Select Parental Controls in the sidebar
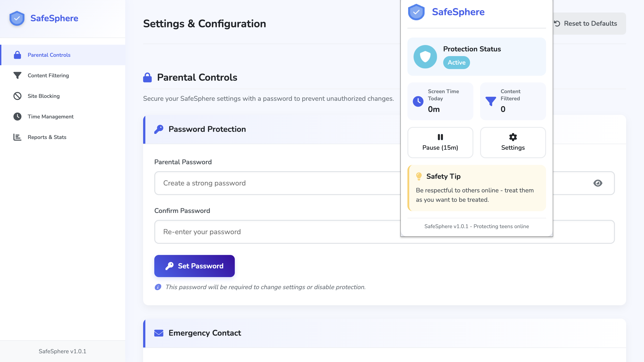Image resolution: width=644 pixels, height=362 pixels. point(49,55)
